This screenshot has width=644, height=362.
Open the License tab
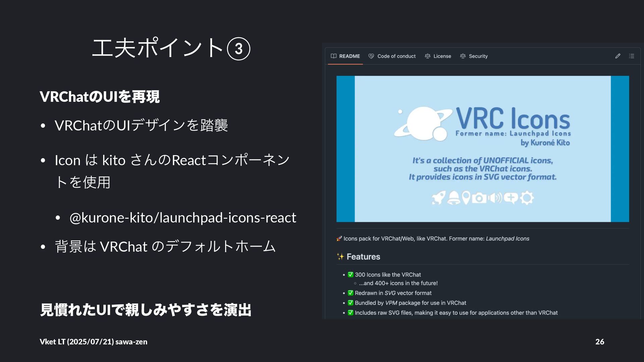point(438,56)
